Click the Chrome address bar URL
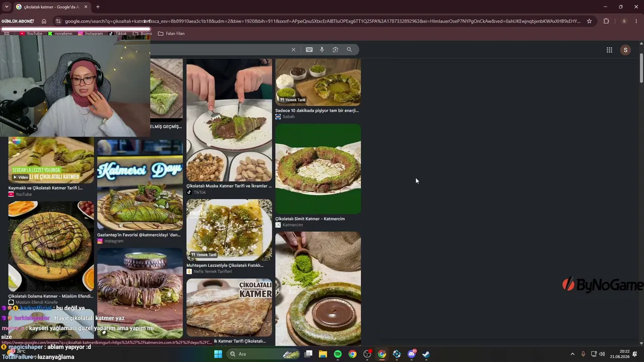This screenshot has height=362, width=644. click(x=323, y=21)
